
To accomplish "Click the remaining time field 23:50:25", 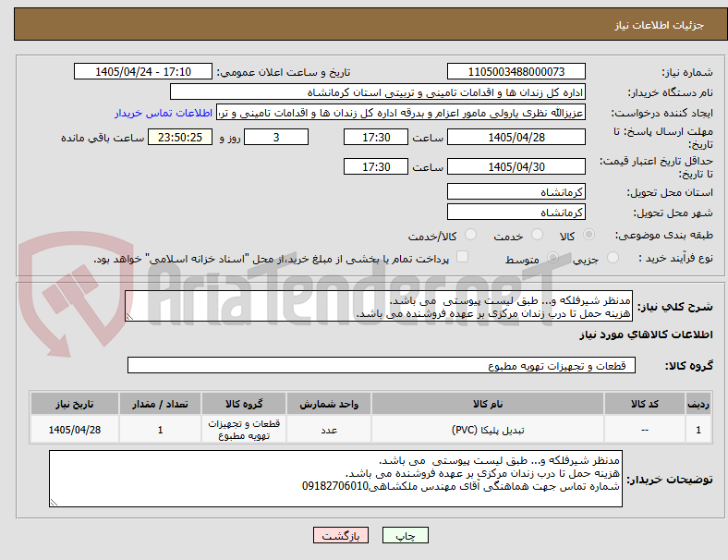I will [180, 138].
